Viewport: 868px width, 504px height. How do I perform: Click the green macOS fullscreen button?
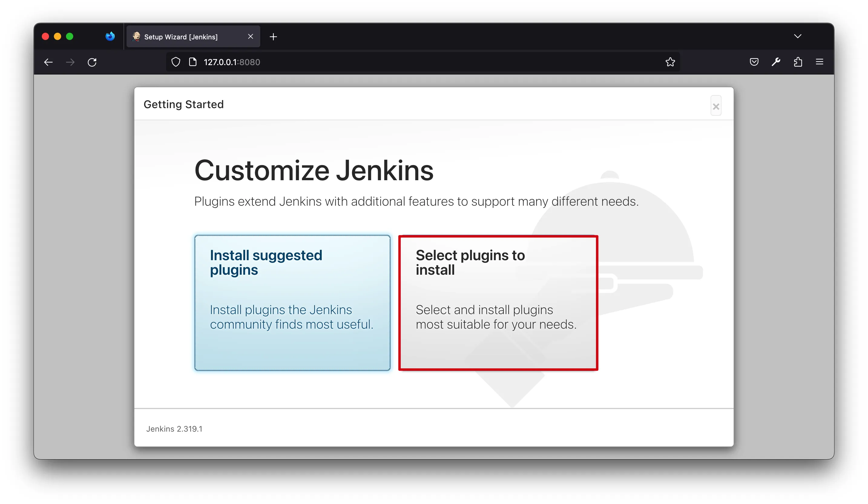(70, 37)
